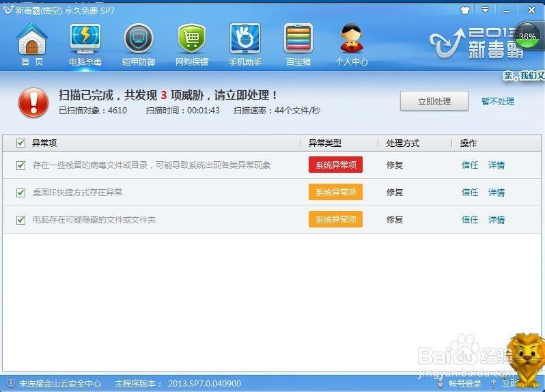This screenshot has width=545, height=392.
Task: Click 详情 for residual virus files row
Action: (497, 165)
